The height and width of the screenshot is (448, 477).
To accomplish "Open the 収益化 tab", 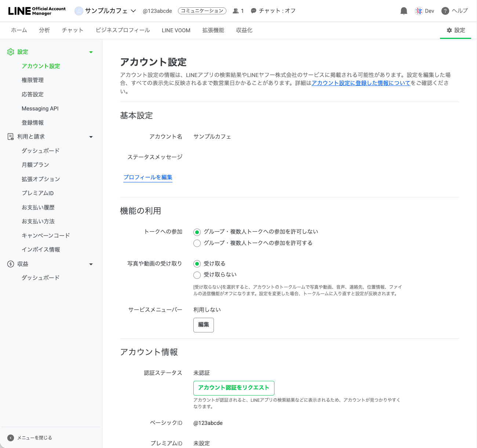I will point(244,30).
